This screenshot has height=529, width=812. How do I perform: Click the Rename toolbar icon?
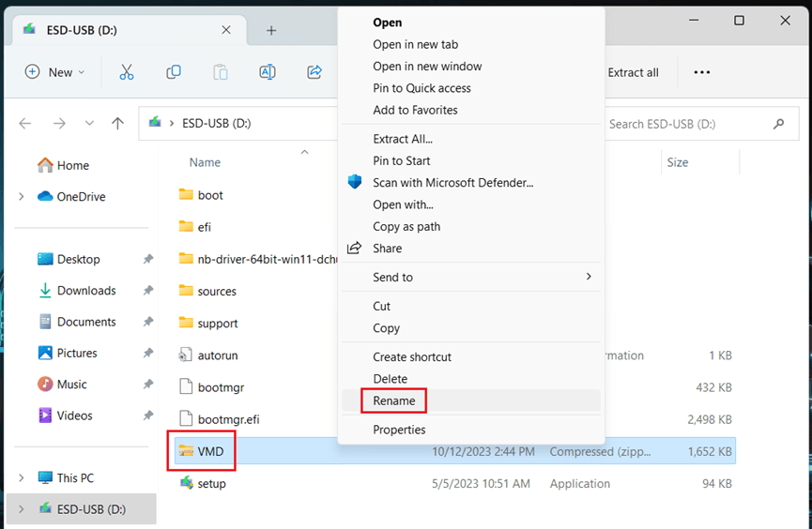click(x=268, y=72)
